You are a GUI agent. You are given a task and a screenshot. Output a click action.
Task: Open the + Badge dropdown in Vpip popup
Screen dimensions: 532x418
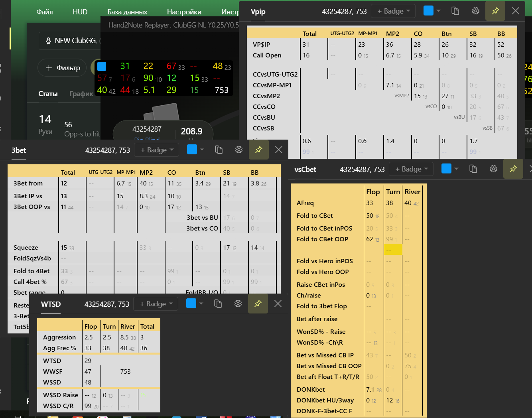[393, 11]
